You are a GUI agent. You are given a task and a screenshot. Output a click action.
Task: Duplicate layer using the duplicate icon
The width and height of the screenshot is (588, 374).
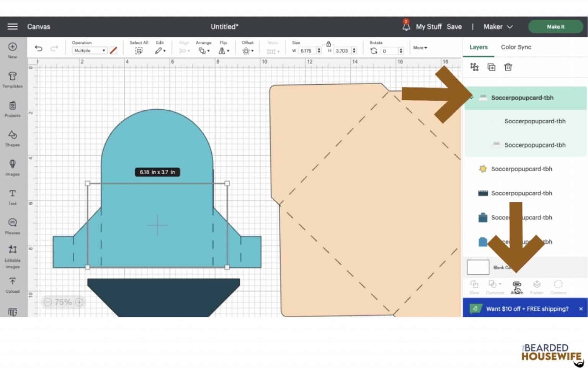tap(491, 67)
